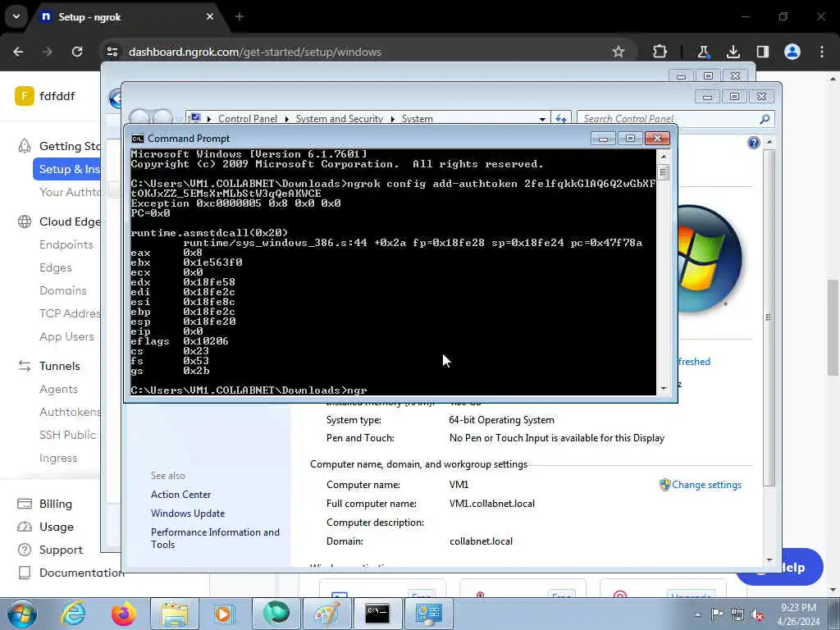Go to Endpoints in ngrok sidebar

tap(66, 244)
